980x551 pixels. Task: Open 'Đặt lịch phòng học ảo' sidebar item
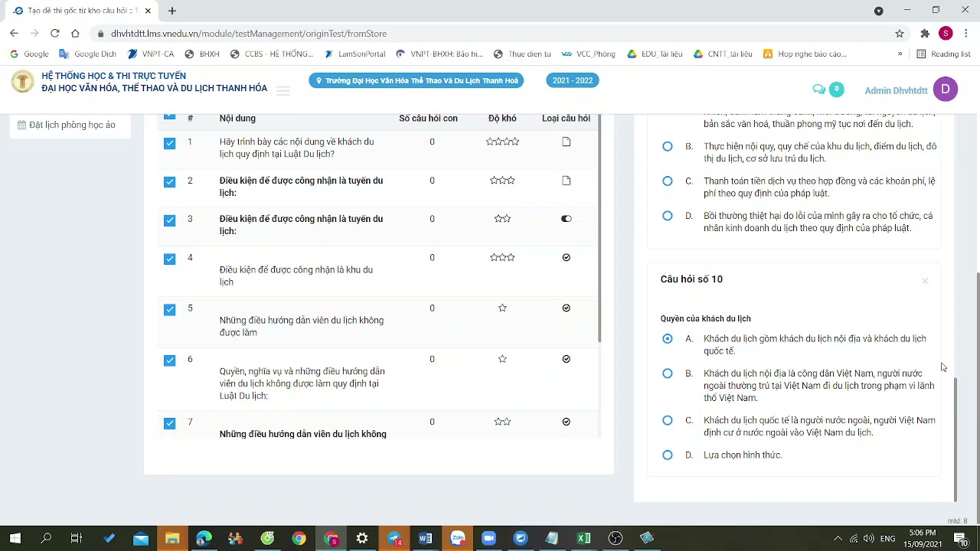coord(66,125)
